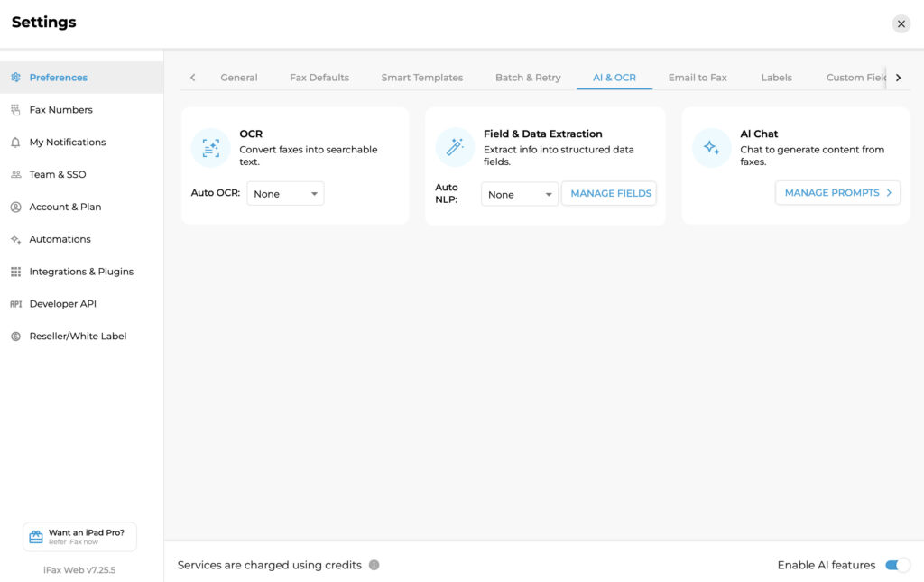The height and width of the screenshot is (582, 924).
Task: Switch to the Fax Defaults tab
Action: (x=319, y=78)
